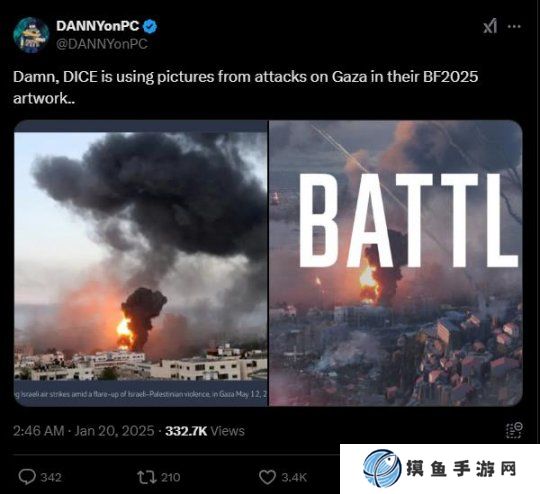The width and height of the screenshot is (540, 494).
Task: Click the 210 reposts count
Action: (x=171, y=477)
